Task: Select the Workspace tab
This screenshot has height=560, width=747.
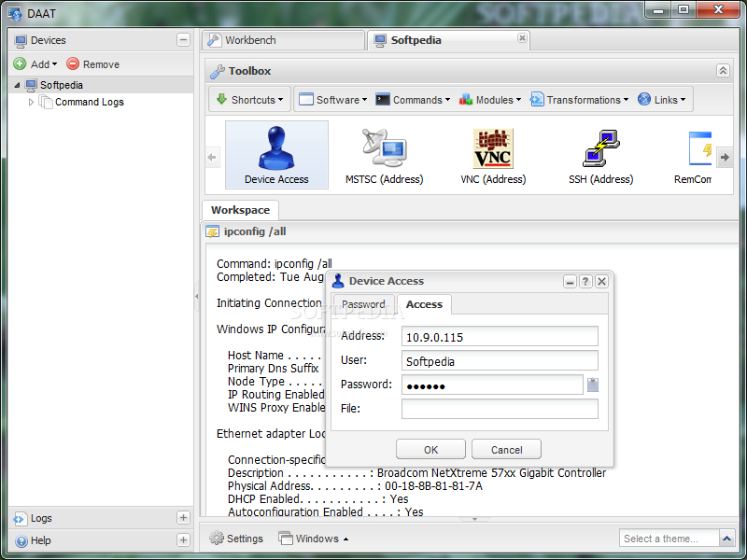Action: (x=240, y=210)
